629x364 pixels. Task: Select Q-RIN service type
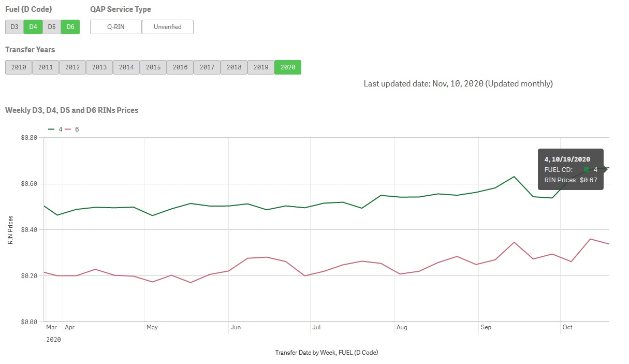click(116, 27)
